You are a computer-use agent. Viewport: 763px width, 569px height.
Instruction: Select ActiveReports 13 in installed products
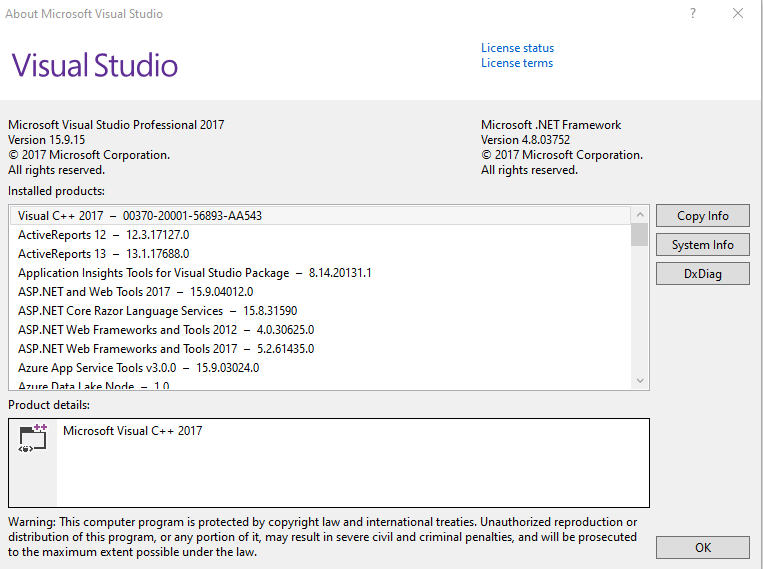coord(320,254)
